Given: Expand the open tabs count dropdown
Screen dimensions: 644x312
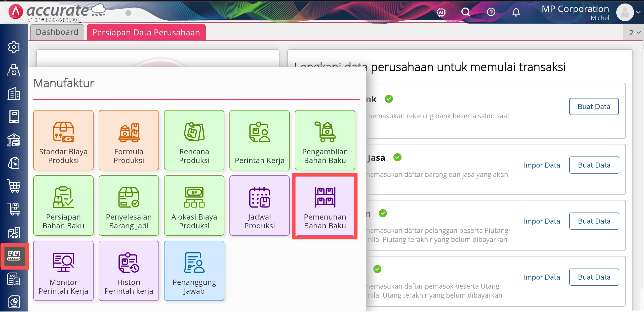Looking at the screenshot, I should click(x=635, y=33).
